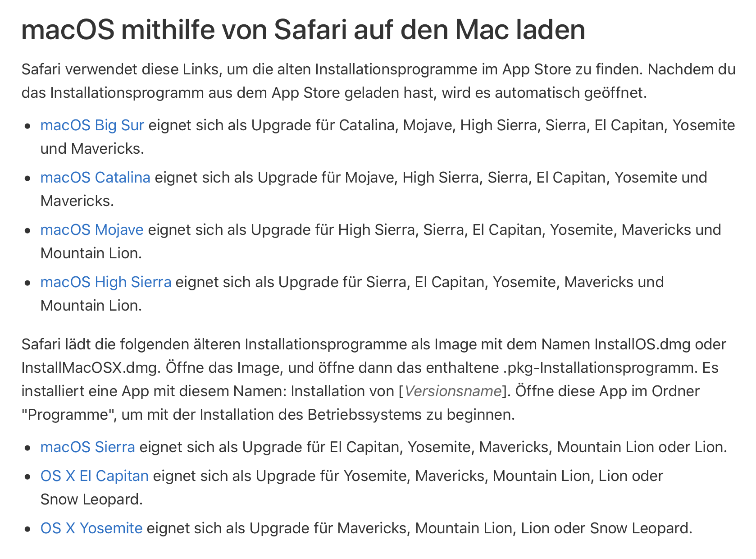Click the "Snow Leopard." line under El Capitan
Viewport: 756px width, 559px height.
coord(91,499)
